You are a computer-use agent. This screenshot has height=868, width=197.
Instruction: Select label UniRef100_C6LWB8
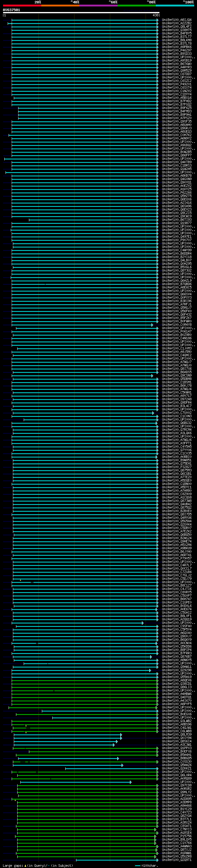pyautogui.click(x=176, y=731)
